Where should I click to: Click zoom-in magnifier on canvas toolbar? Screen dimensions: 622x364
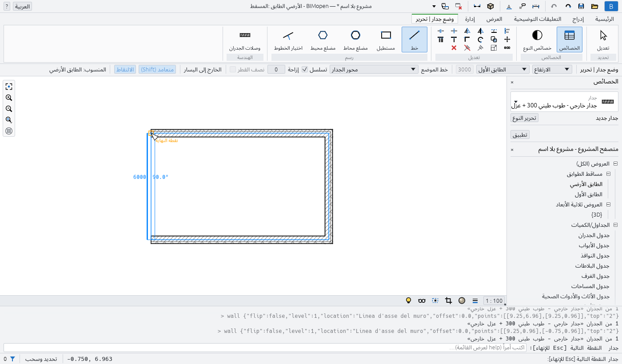pos(9,98)
